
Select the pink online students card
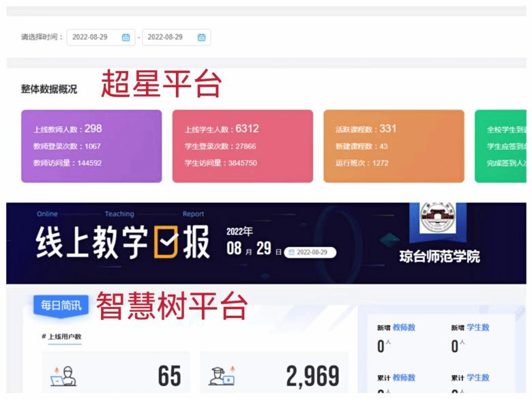click(242, 146)
